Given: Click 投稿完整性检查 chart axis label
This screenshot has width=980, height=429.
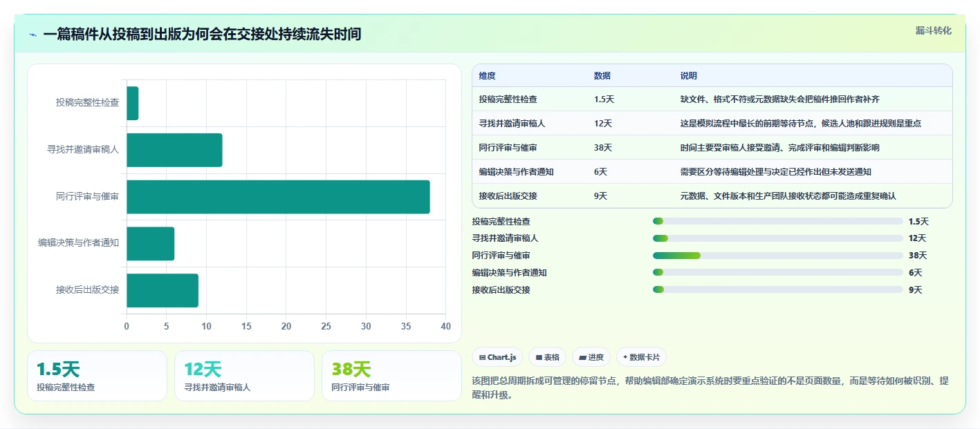Looking at the screenshot, I should pyautogui.click(x=87, y=103).
